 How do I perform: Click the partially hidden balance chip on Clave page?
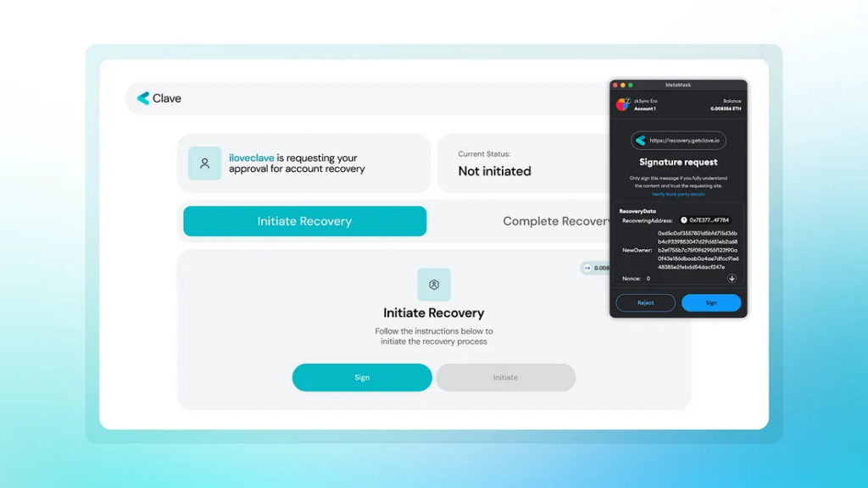(595, 269)
